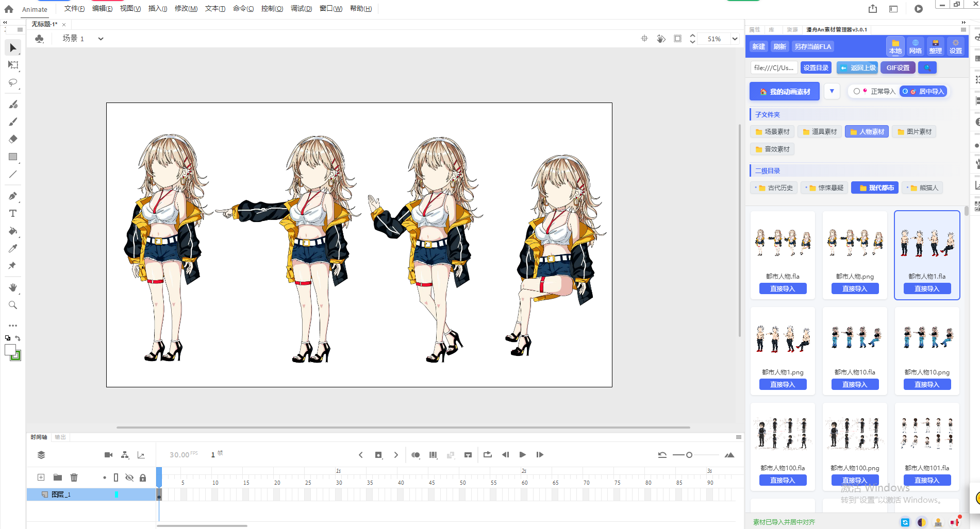This screenshot has height=529, width=980.
Task: Switch to 网络 network source
Action: click(x=916, y=46)
